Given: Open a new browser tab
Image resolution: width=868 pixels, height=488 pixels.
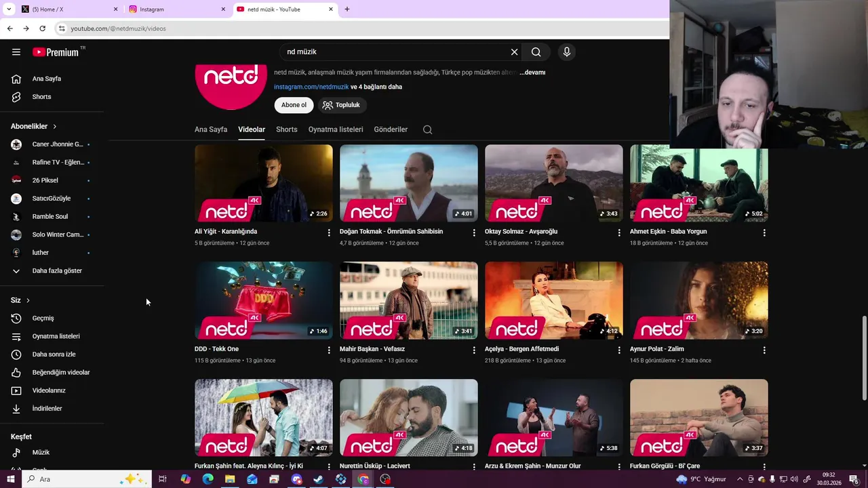Looking at the screenshot, I should [347, 9].
